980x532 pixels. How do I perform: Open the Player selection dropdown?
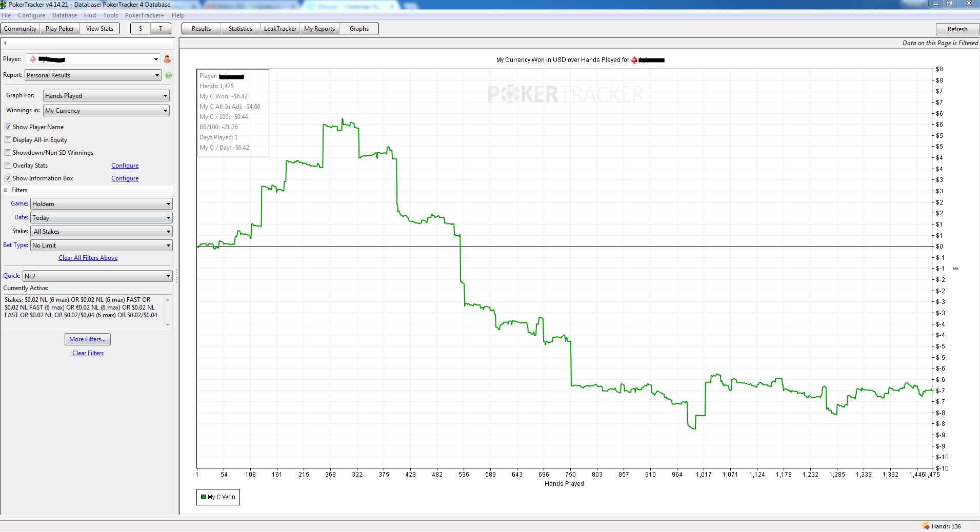(93, 59)
